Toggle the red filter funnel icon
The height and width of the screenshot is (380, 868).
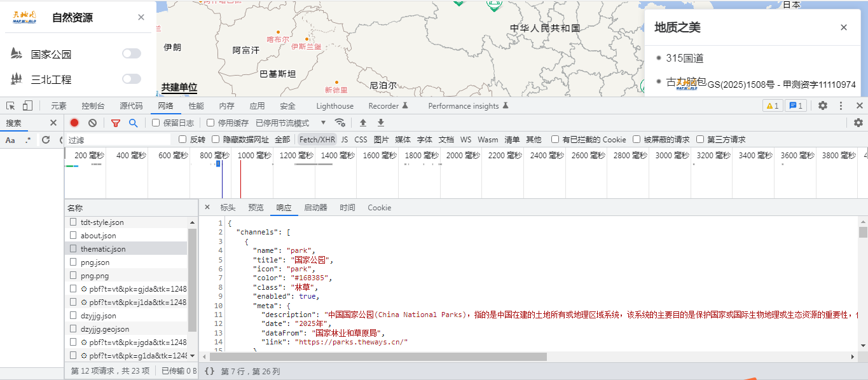click(x=116, y=123)
